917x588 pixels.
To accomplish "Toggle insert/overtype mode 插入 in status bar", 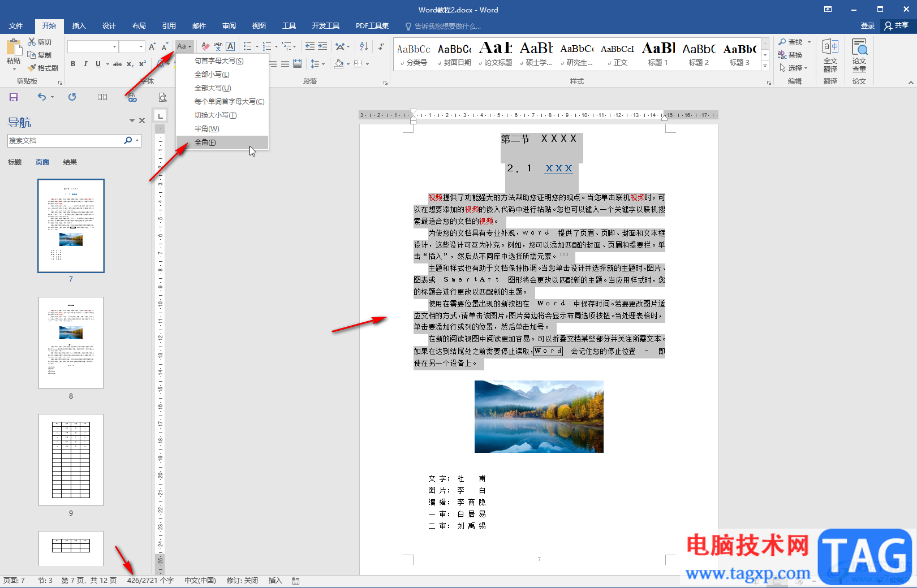I will (x=275, y=581).
